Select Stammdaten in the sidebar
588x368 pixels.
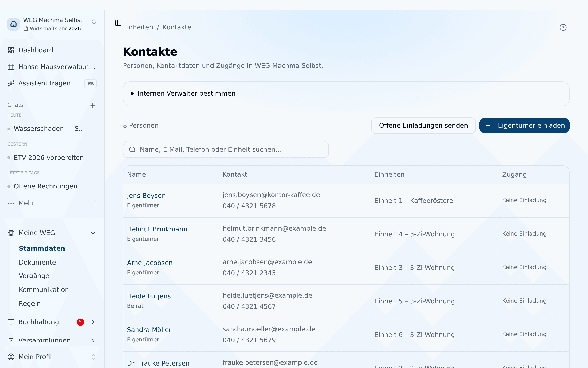(x=42, y=248)
